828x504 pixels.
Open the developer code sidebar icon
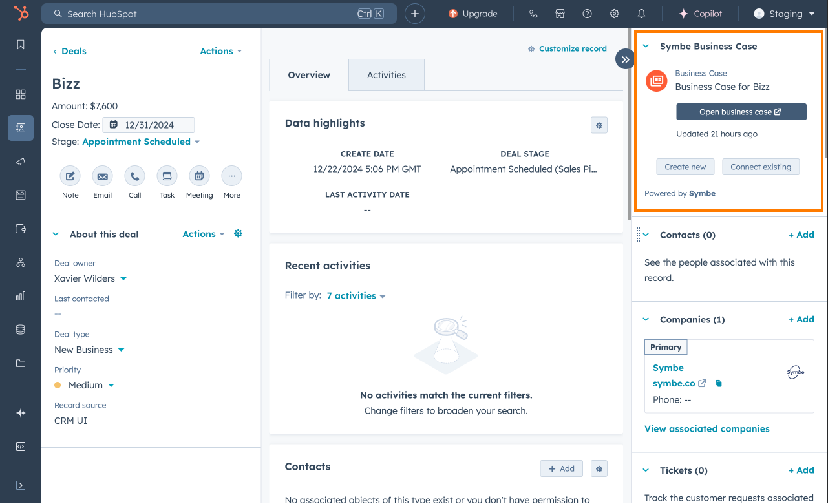(21, 446)
